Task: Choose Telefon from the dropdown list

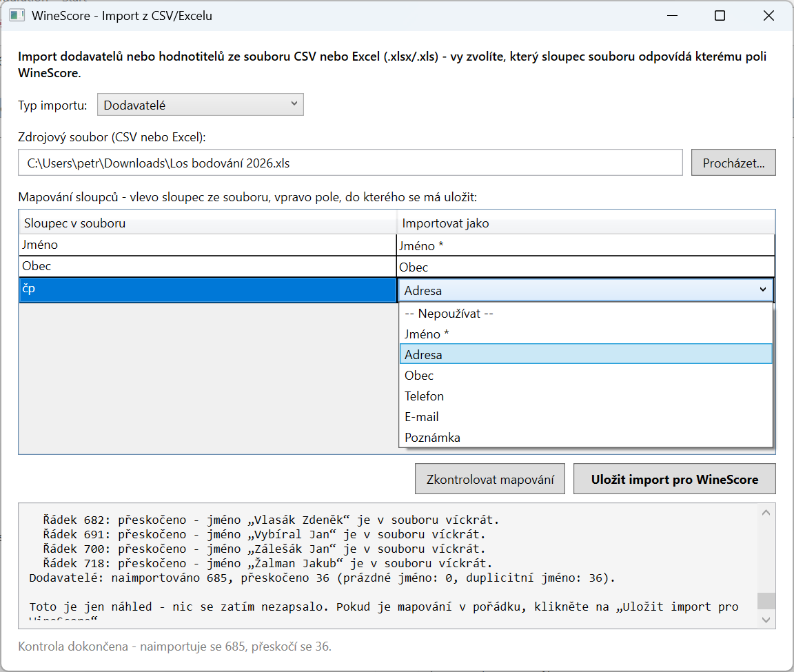Action: (x=586, y=396)
